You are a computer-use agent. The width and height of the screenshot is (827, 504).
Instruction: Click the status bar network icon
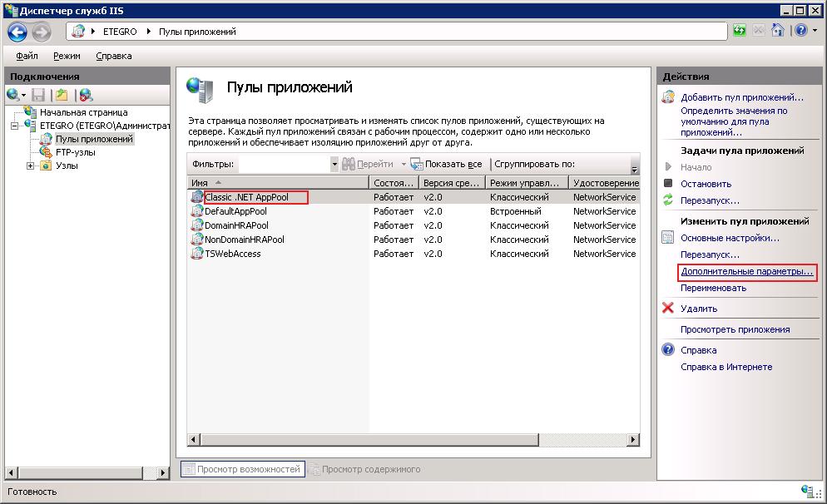click(x=807, y=491)
